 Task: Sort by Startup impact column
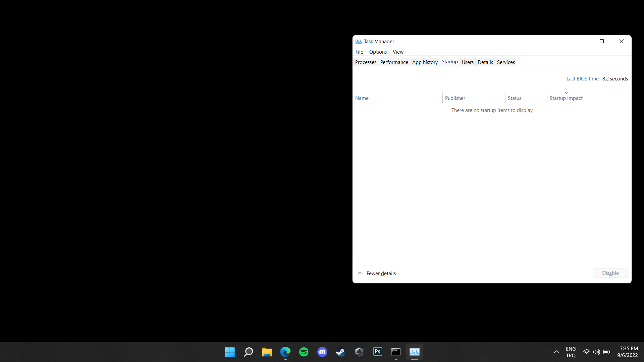[x=566, y=98]
